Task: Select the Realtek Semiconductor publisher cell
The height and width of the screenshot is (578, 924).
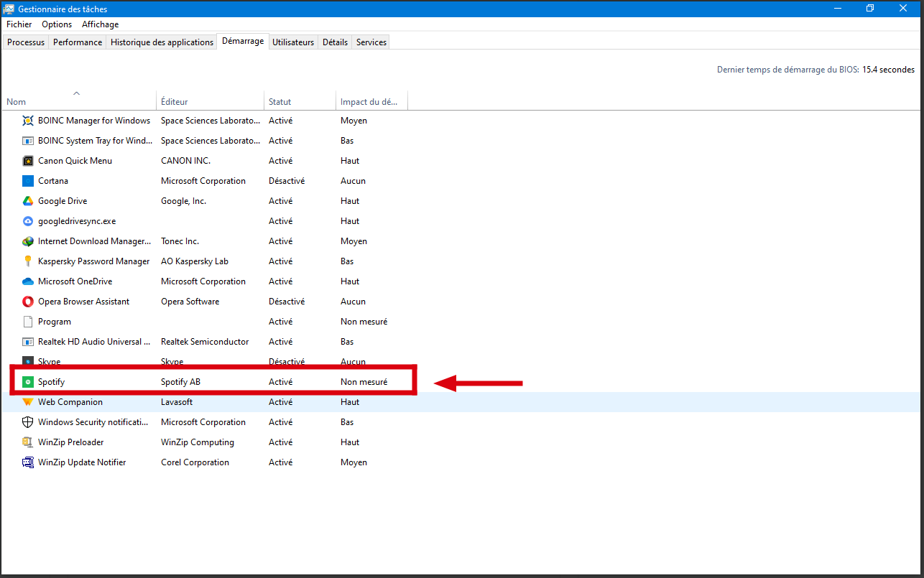Action: [x=205, y=342]
